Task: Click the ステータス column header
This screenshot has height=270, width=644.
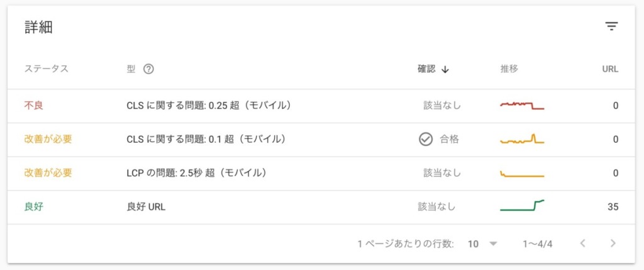Action: point(46,69)
